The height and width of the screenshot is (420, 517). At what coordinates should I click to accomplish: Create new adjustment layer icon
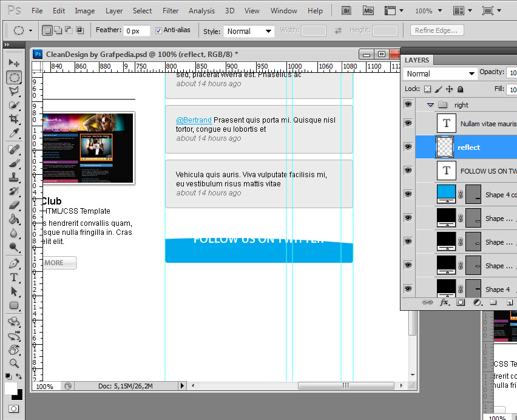(x=477, y=302)
